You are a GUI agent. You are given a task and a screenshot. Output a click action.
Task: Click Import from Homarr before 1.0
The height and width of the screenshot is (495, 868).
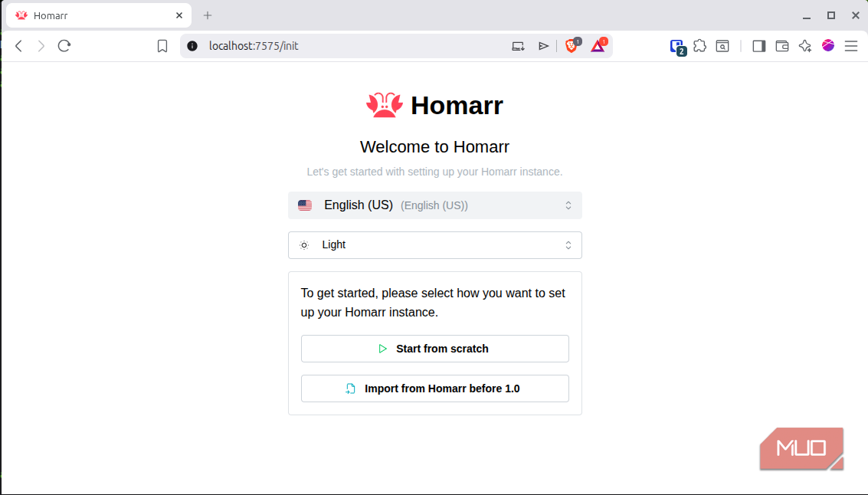pos(435,388)
